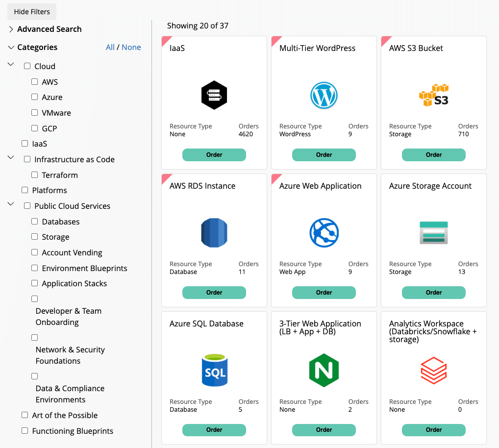The height and width of the screenshot is (448, 499).
Task: Check the VMware checkbox
Action: 34,112
